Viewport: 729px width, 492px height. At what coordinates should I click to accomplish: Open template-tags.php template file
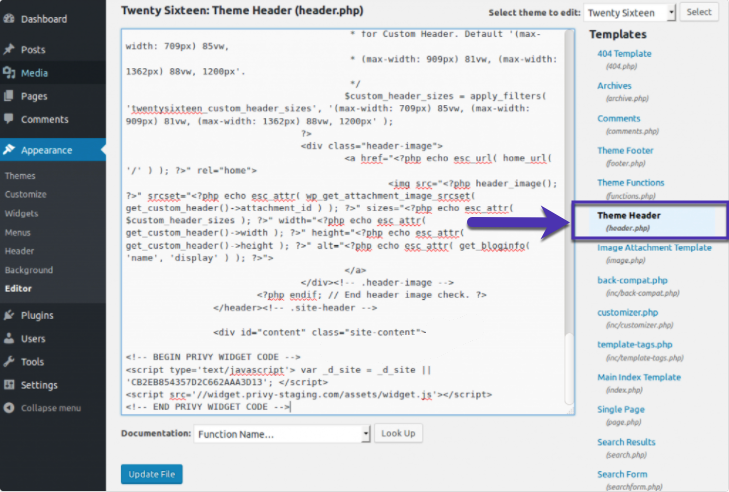click(x=635, y=344)
